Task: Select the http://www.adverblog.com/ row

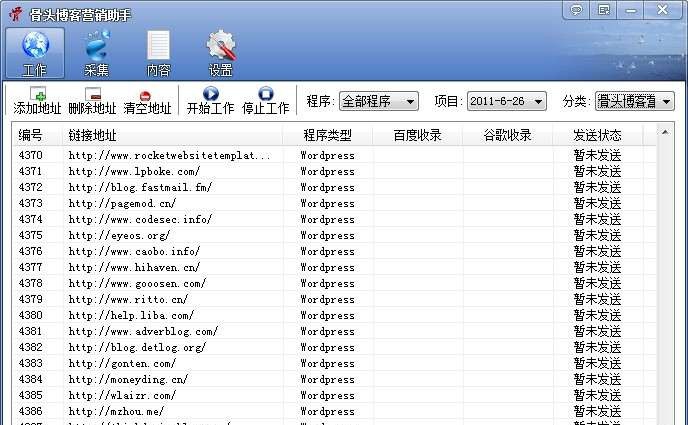Action: (334, 331)
